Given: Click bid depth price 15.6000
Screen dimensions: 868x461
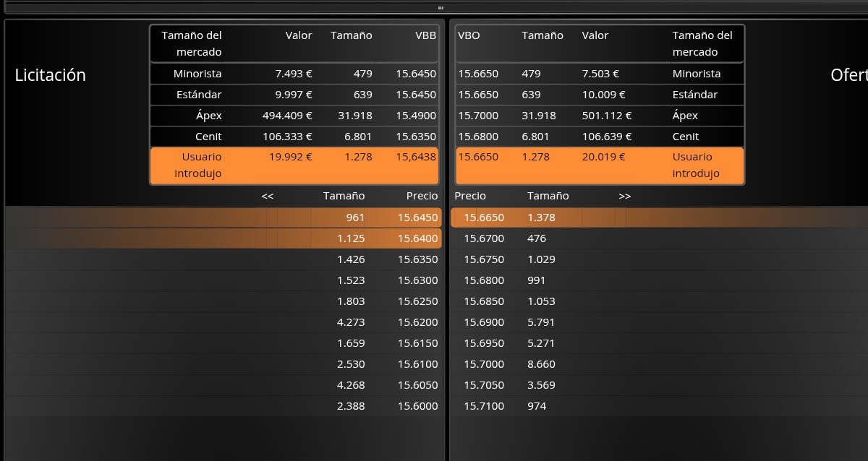Looking at the screenshot, I should pyautogui.click(x=417, y=406).
